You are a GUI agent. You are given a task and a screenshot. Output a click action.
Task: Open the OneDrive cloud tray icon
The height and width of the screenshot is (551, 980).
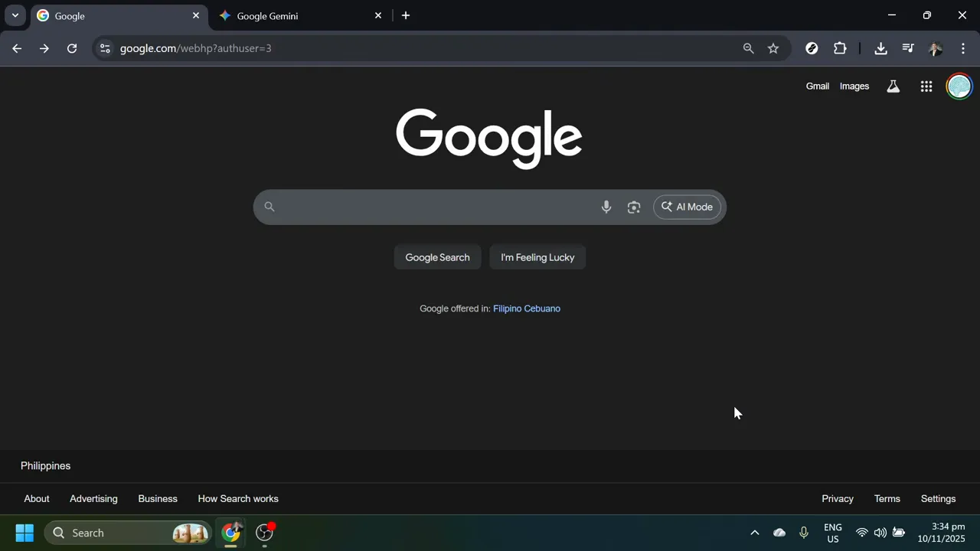(x=779, y=533)
